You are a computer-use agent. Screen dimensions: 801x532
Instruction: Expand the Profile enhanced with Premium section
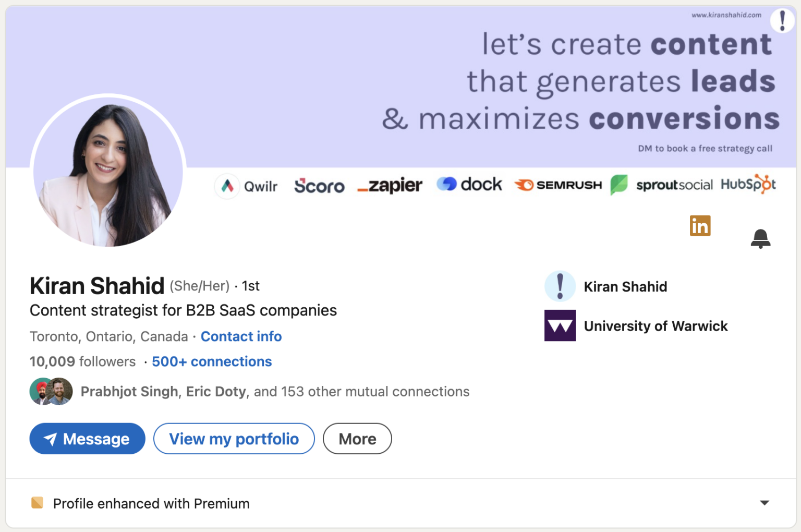pos(762,503)
